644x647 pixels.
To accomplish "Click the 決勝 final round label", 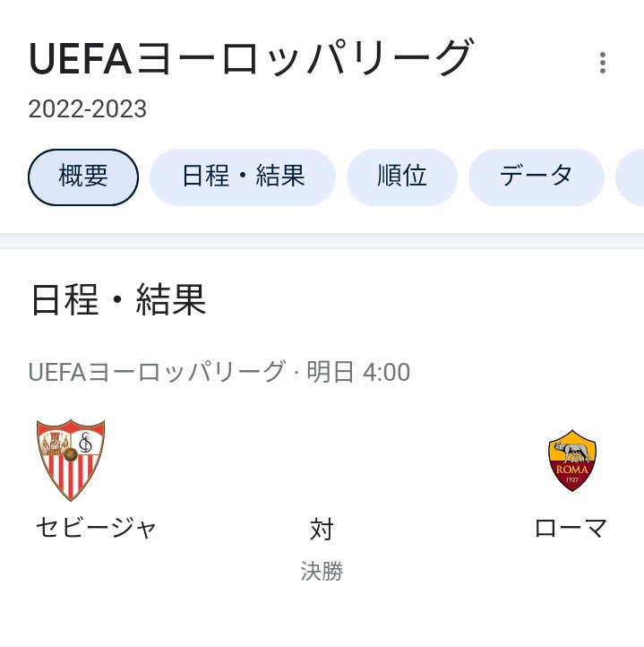I will [322, 571].
